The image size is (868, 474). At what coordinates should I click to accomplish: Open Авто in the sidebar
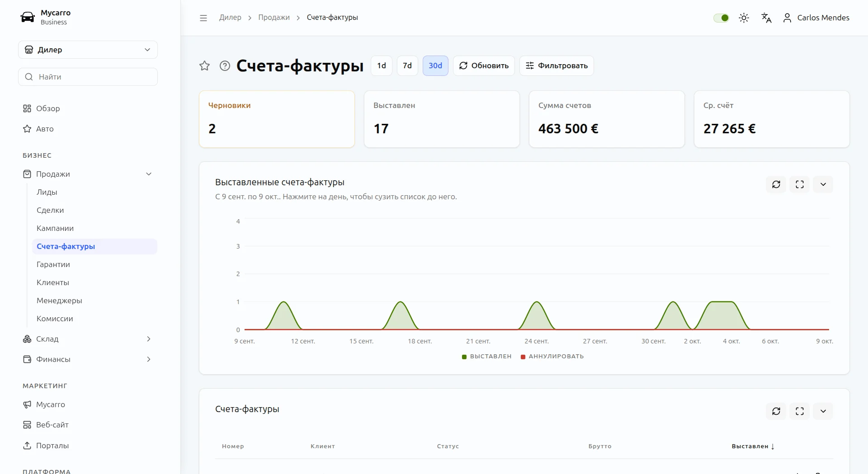pyautogui.click(x=88, y=129)
